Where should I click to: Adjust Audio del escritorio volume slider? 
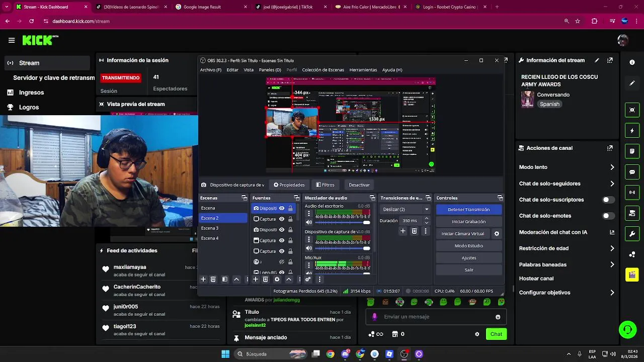343,222
